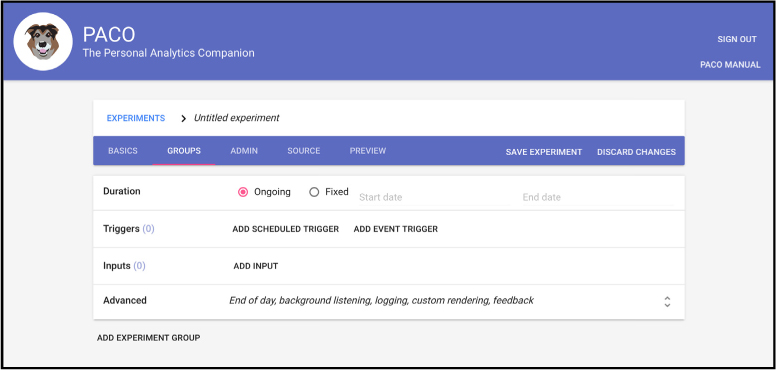This screenshot has width=776, height=370.
Task: Add a new experiment group
Action: tap(148, 338)
